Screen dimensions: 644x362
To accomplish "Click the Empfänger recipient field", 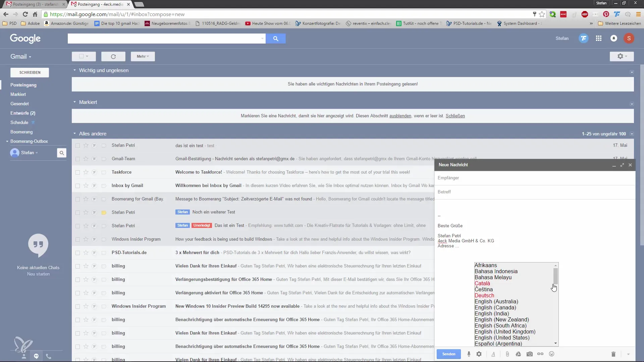I will (535, 178).
